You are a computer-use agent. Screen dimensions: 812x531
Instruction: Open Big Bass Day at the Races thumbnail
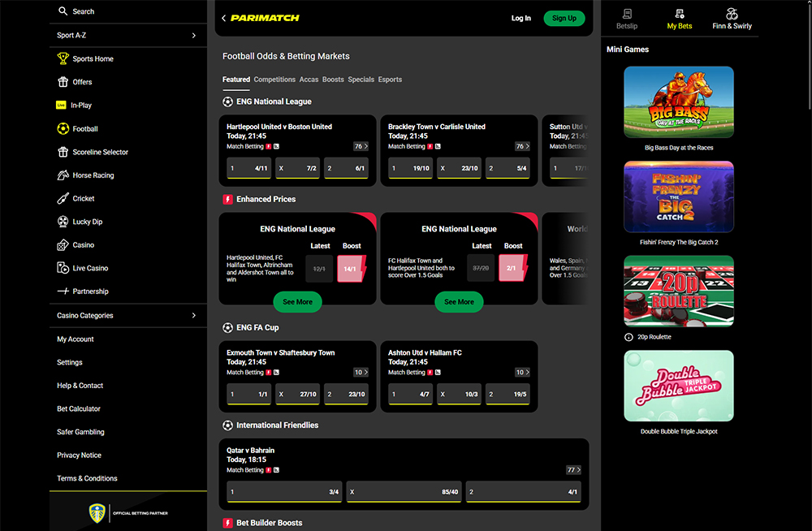coord(678,102)
